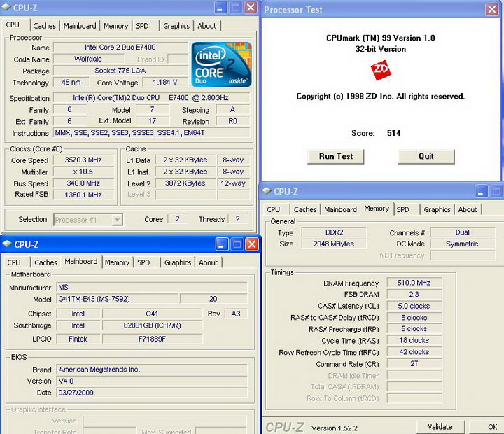
Task: Open Graphics tab in top CPU-Z window
Action: point(176,26)
